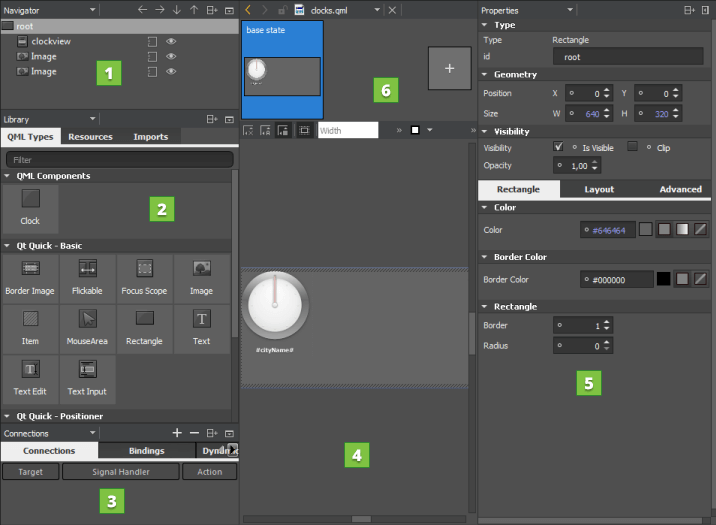This screenshot has height=525, width=716.
Task: Click the clocks.qml file icon
Action: (300, 10)
